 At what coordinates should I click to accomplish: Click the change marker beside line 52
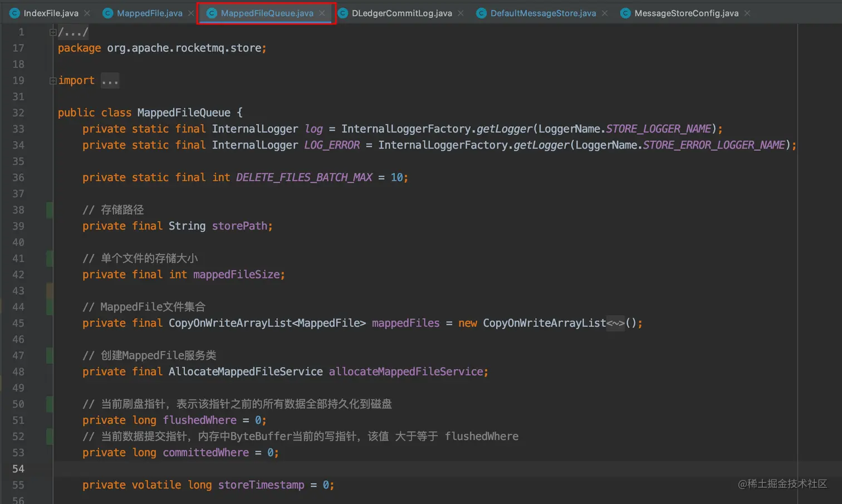point(50,436)
